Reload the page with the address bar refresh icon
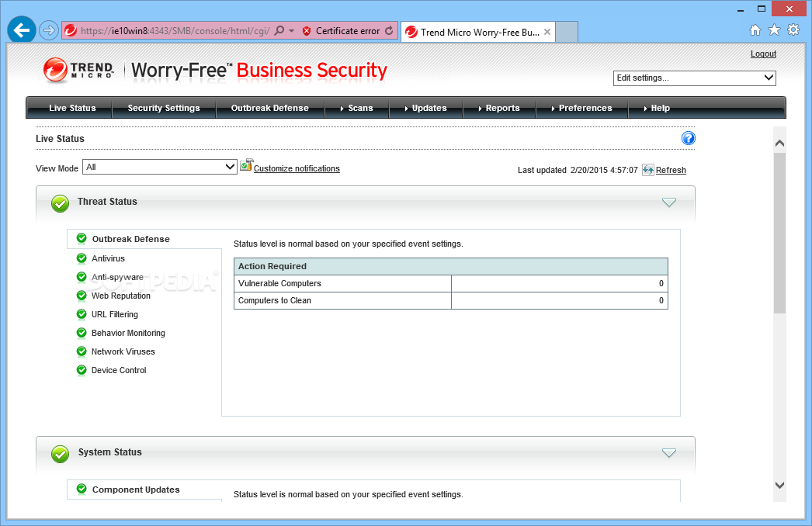The width and height of the screenshot is (812, 526). 389,30
